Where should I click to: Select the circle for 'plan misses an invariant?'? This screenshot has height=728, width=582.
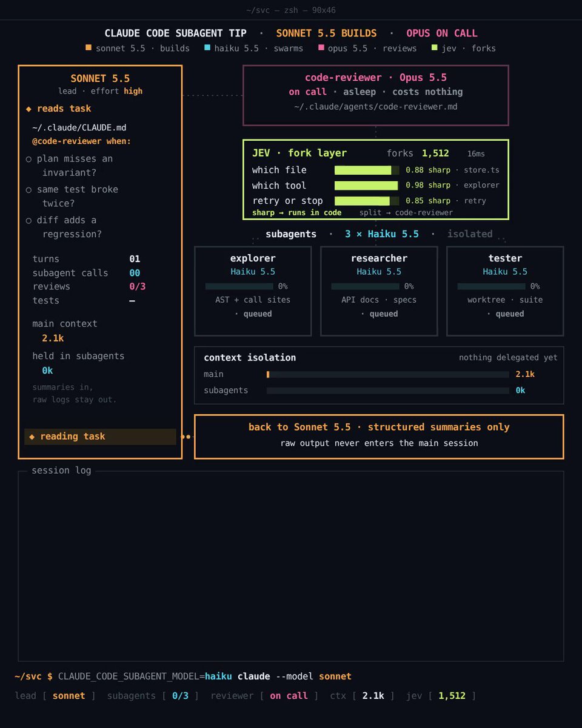point(28,159)
